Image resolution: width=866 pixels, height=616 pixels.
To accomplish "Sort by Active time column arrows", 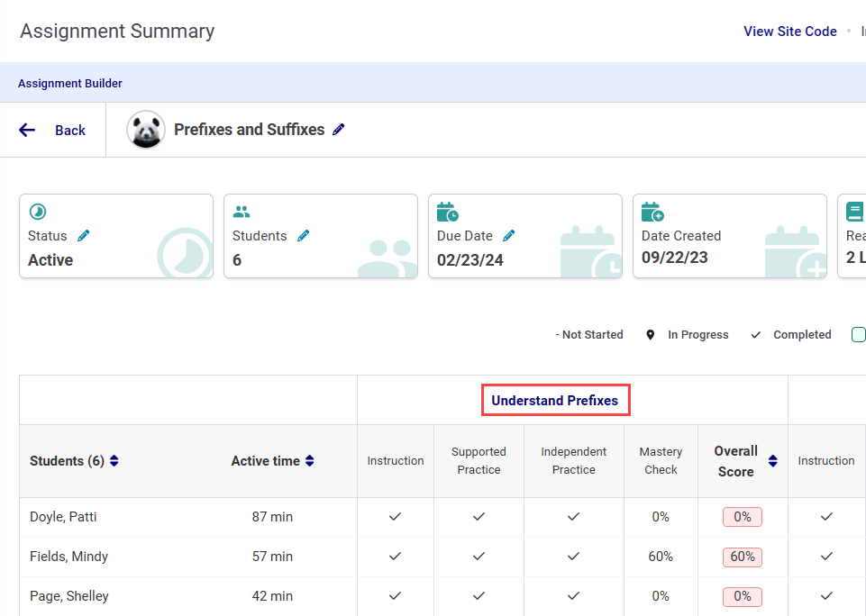I will coord(310,461).
